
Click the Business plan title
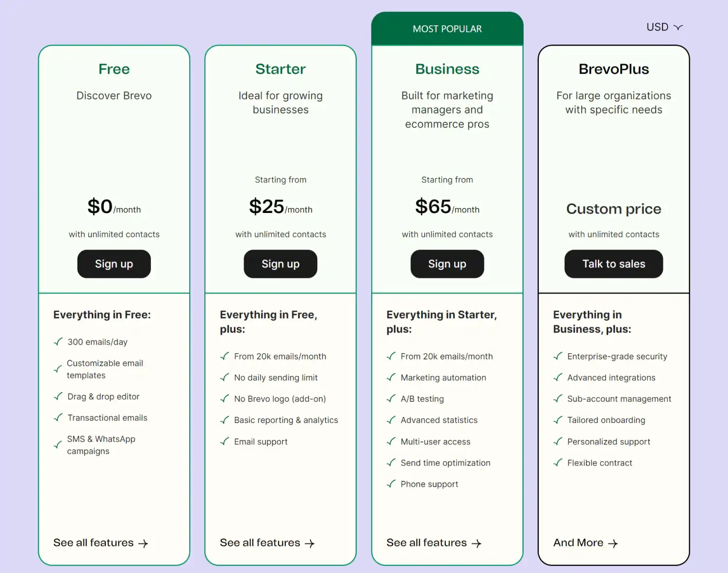pos(447,69)
